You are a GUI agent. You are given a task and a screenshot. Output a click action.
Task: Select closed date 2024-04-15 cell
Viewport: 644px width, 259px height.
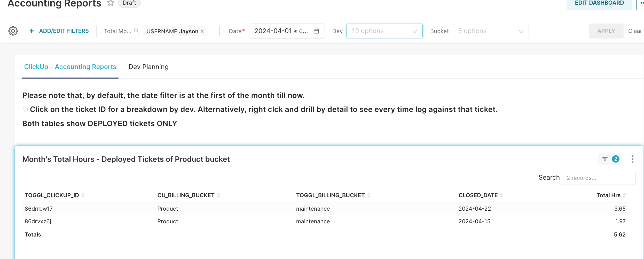click(474, 222)
